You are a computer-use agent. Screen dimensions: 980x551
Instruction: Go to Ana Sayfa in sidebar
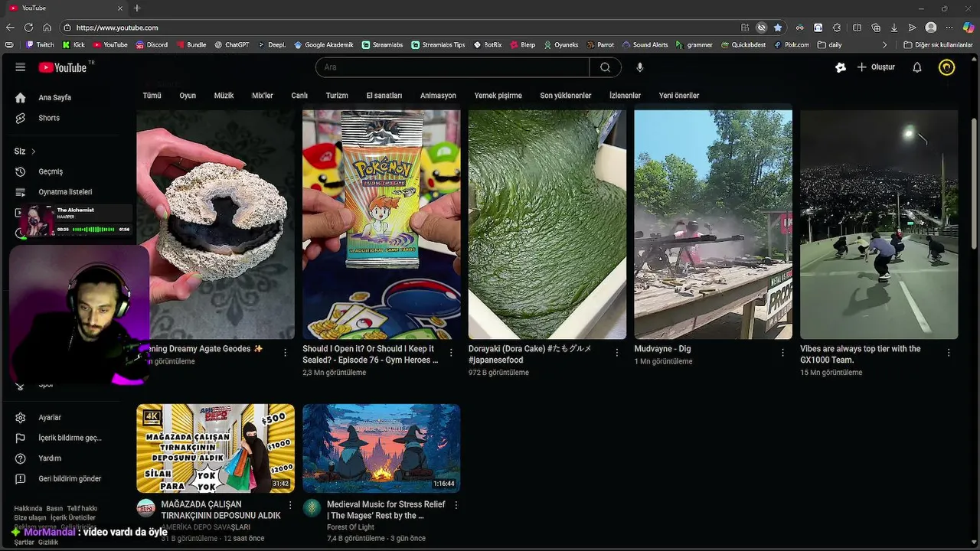pos(55,98)
